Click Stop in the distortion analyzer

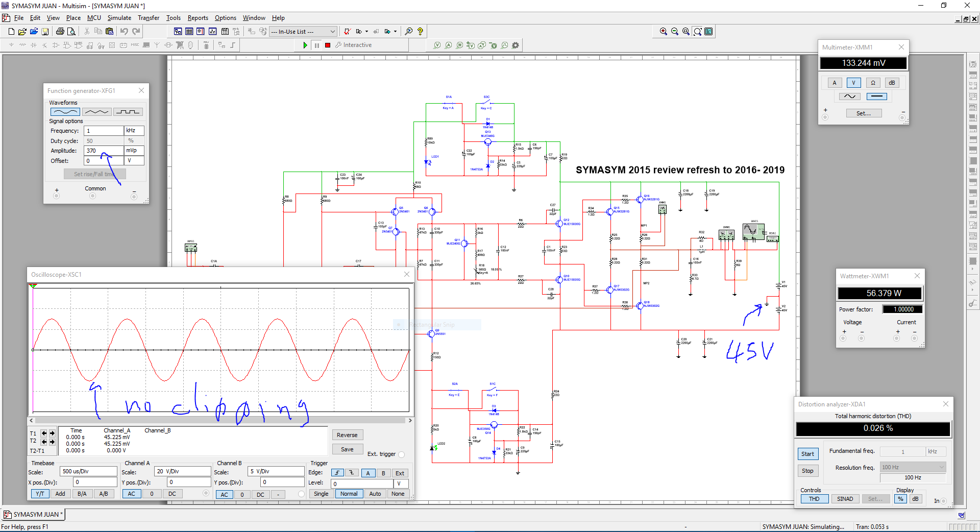pyautogui.click(x=807, y=471)
